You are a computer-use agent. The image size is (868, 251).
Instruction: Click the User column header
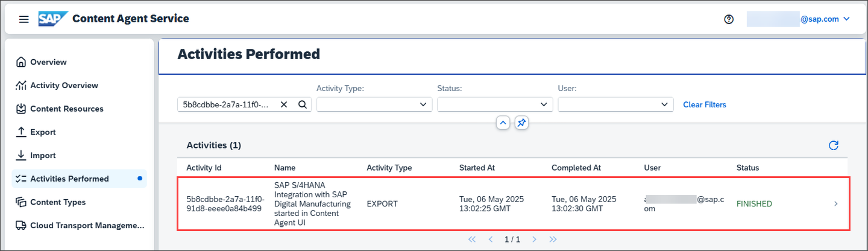[x=652, y=168]
